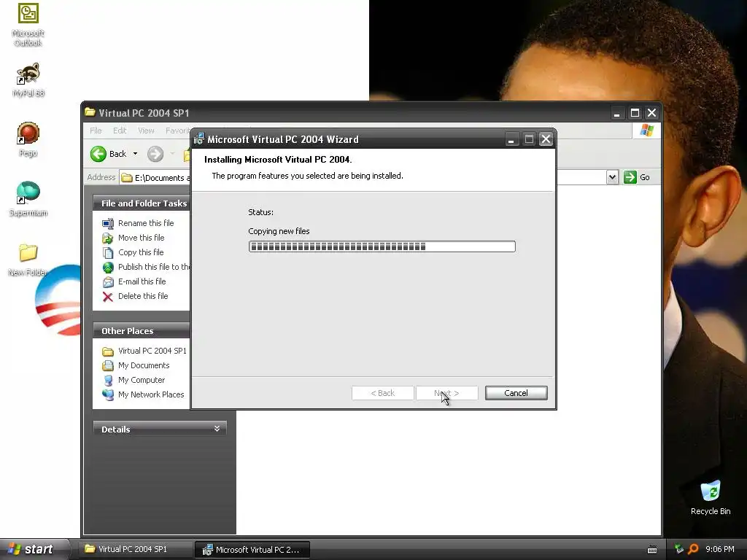Click Cancel in the Virtual PC wizard
The height and width of the screenshot is (560, 747).
point(516,393)
